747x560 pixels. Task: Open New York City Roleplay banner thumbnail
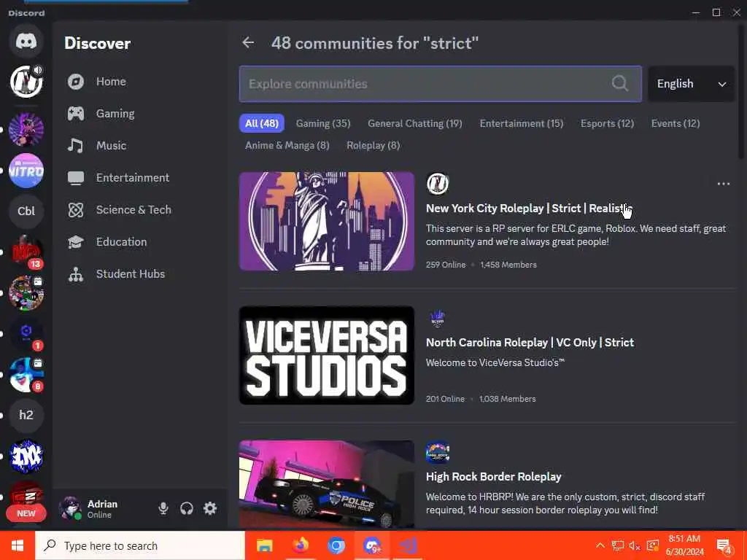point(327,221)
